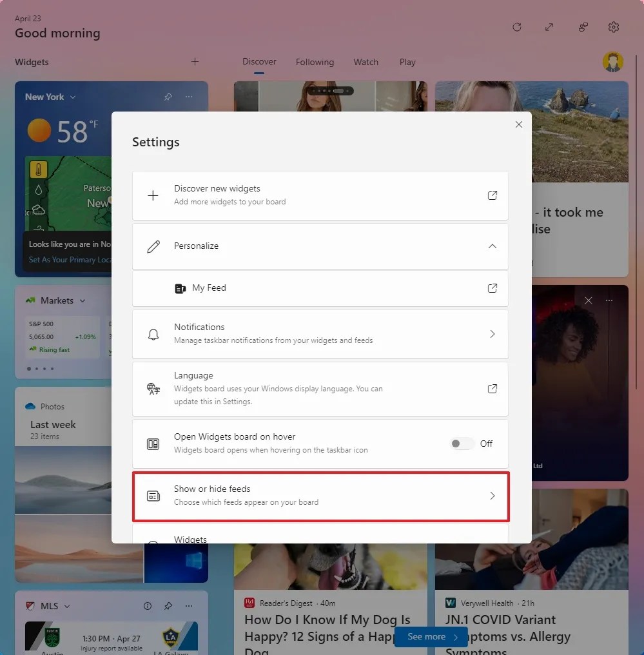Open the settings gear icon
The width and height of the screenshot is (644, 655).
[613, 27]
